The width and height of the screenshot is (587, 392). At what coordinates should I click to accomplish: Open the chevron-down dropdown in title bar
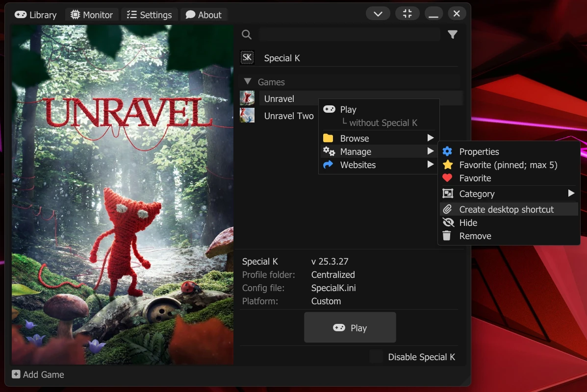pos(378,14)
